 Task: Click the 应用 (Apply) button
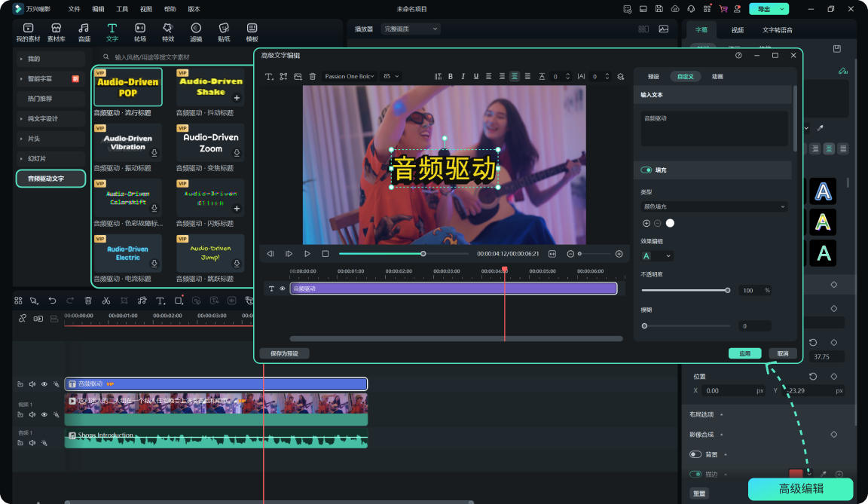[x=744, y=353]
